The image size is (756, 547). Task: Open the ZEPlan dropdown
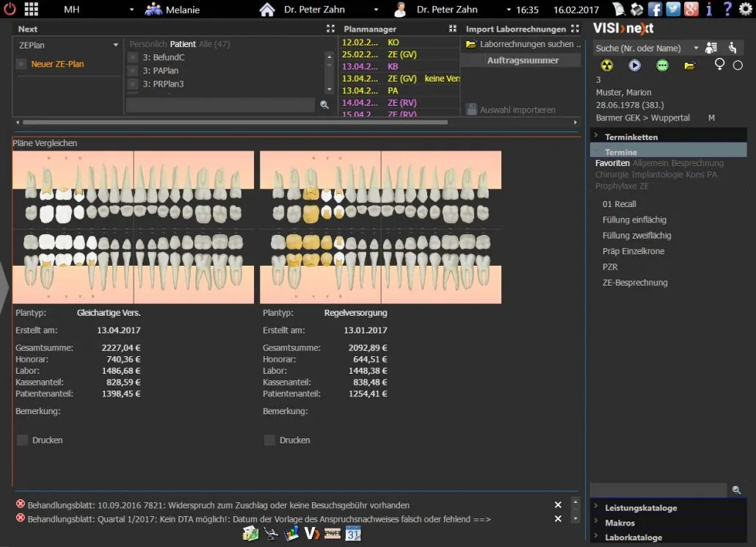68,45
